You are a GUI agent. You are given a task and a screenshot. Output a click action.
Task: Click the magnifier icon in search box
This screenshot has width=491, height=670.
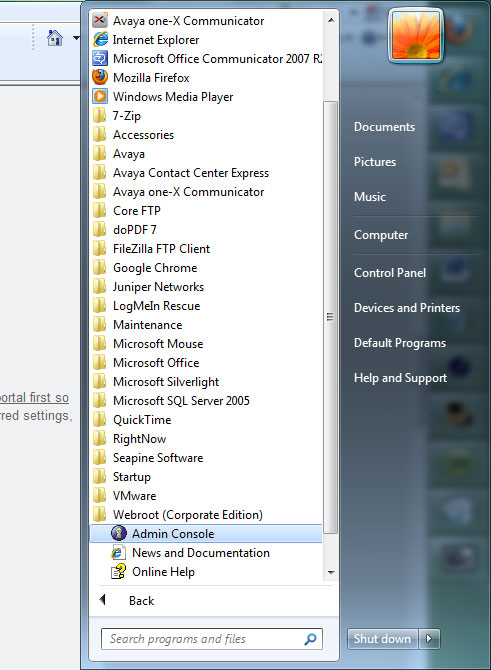(x=311, y=639)
